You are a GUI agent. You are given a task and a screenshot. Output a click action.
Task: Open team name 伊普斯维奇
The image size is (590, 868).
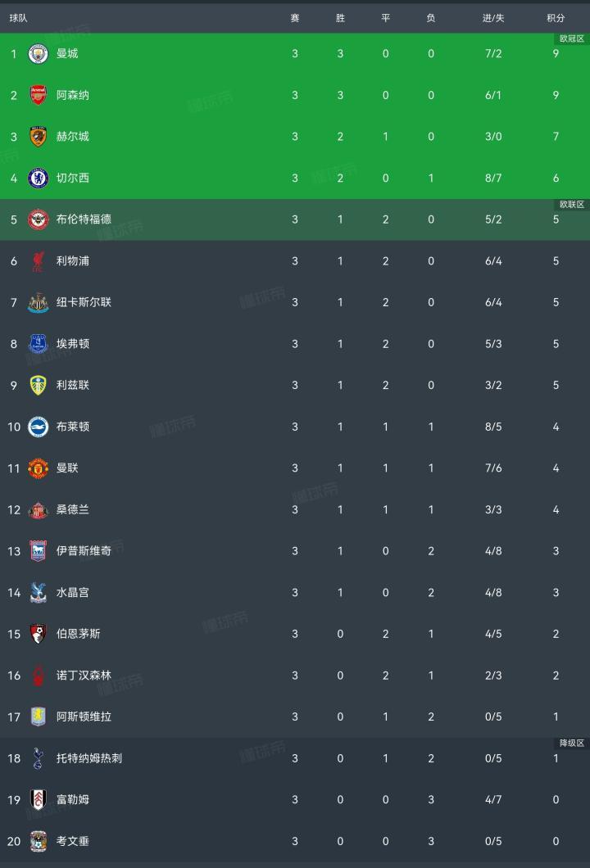point(84,551)
